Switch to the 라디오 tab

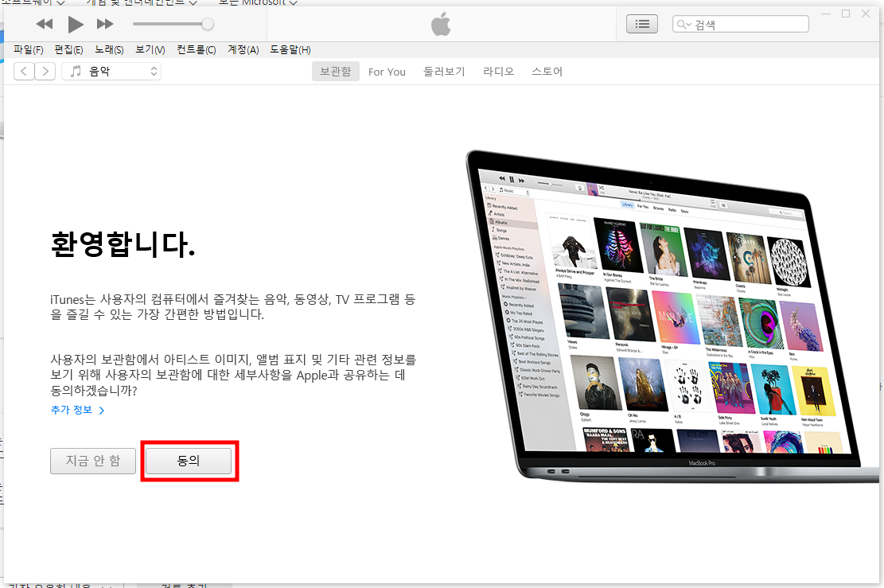click(498, 72)
